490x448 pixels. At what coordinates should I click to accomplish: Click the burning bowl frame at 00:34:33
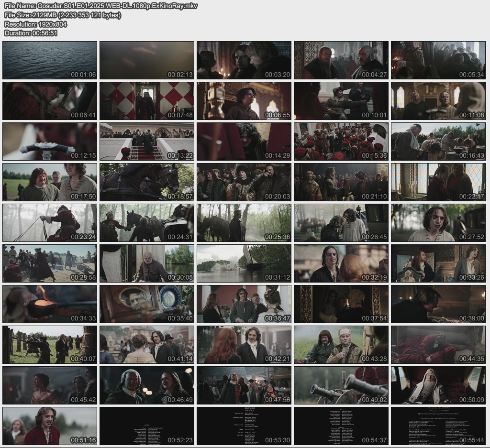click(x=50, y=304)
